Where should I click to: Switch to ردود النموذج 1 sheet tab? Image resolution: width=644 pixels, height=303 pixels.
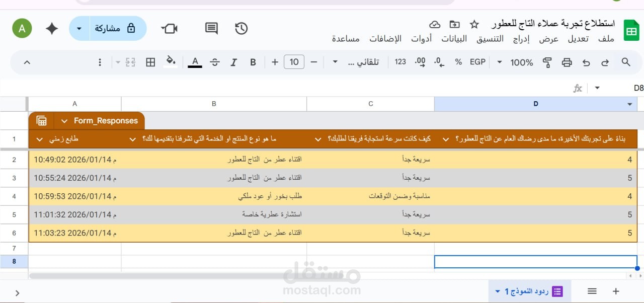529,291
